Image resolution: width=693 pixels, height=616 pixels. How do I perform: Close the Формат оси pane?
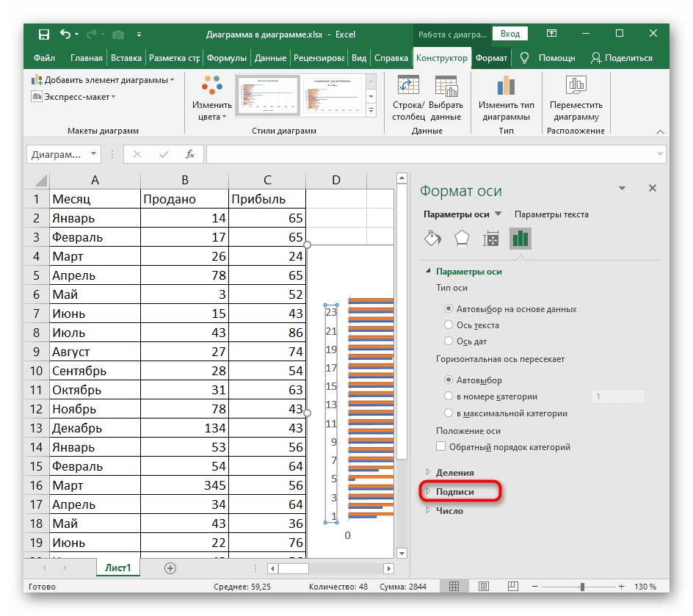click(653, 188)
